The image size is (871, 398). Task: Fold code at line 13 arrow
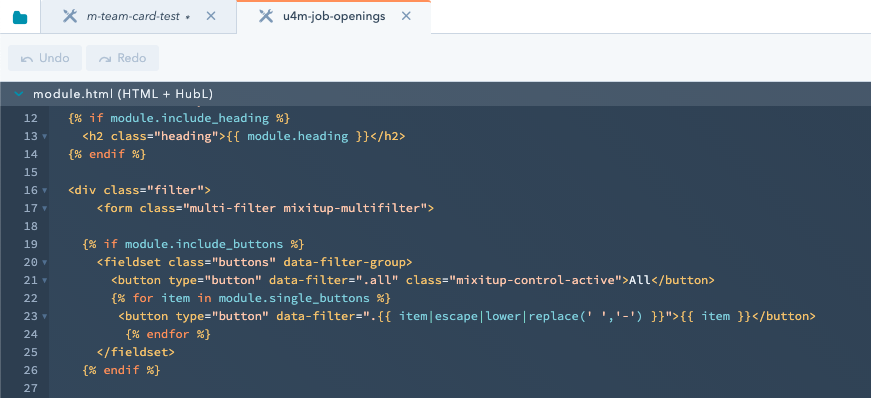pos(44,137)
